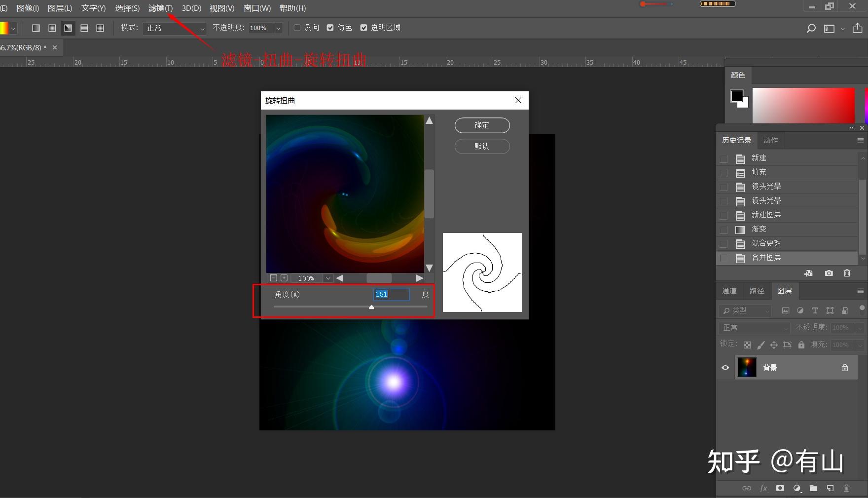Click the 确定 button in twirl dialog
The height and width of the screenshot is (498, 868).
[482, 125]
